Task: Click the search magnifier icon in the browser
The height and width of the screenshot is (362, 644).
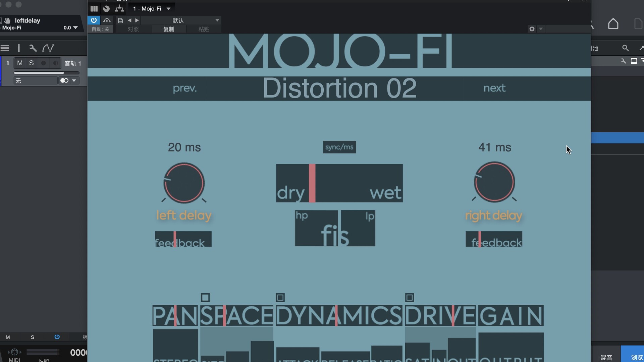Action: (625, 48)
